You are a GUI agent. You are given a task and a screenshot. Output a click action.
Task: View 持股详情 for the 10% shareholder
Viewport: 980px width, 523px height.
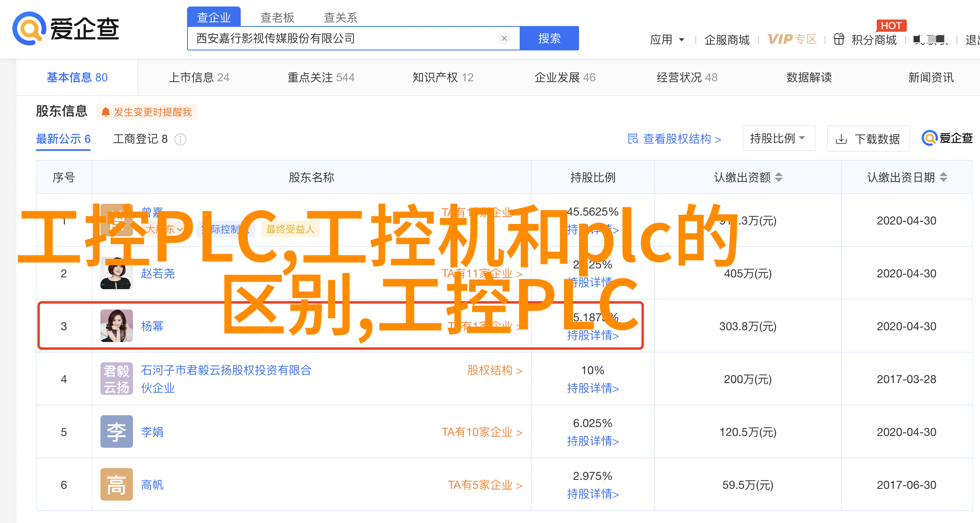coord(593,388)
